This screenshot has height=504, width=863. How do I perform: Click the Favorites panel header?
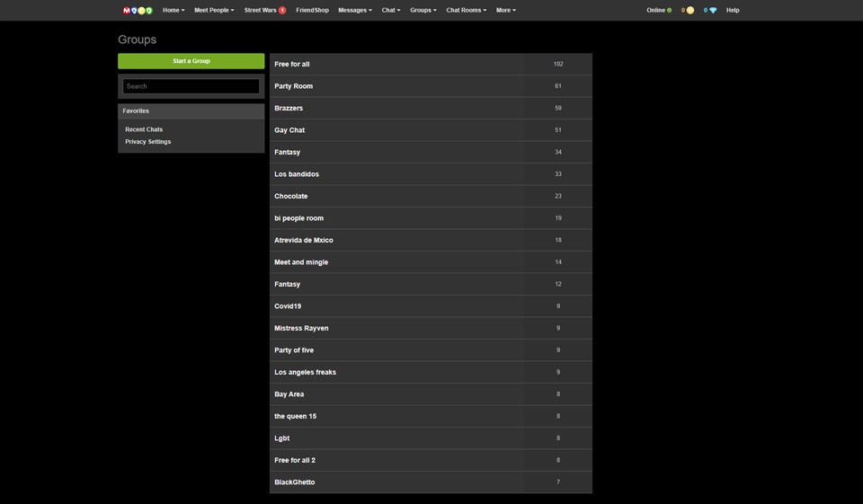point(191,111)
